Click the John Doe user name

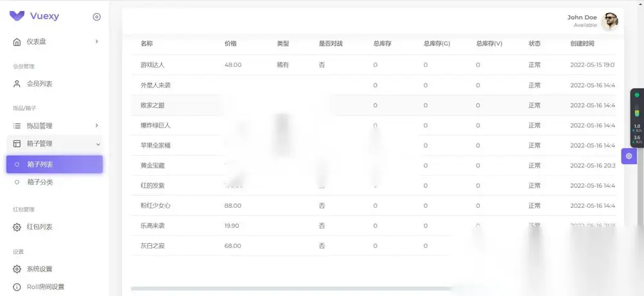[x=582, y=17]
